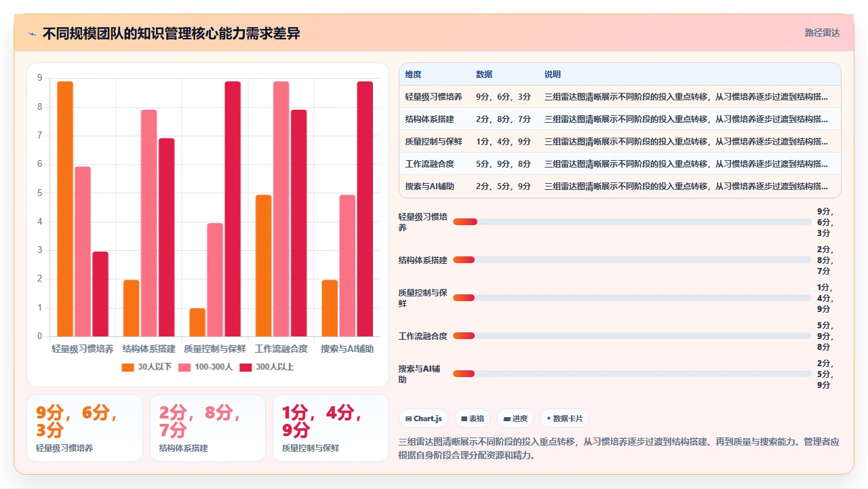Click table value 5分，9分，8分

click(503, 164)
